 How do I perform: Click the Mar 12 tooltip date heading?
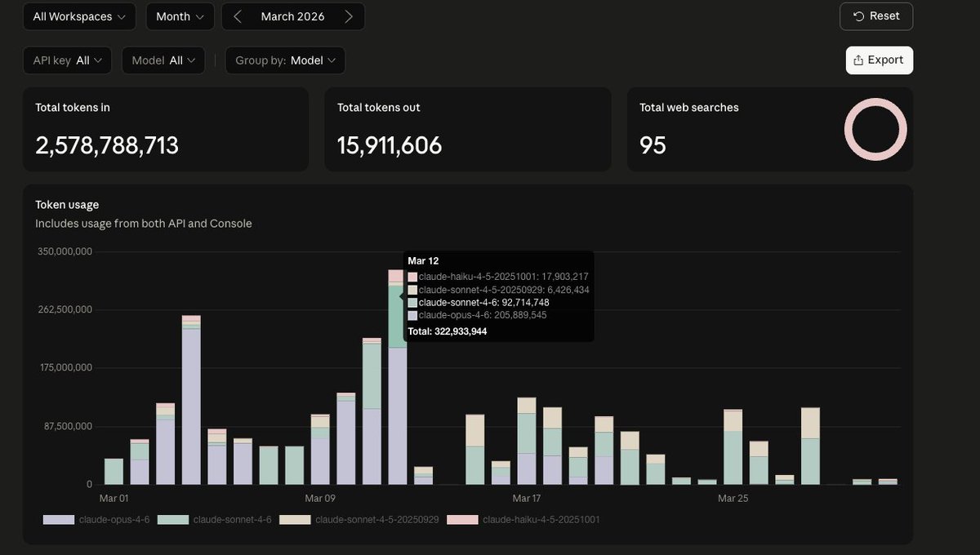coord(423,261)
